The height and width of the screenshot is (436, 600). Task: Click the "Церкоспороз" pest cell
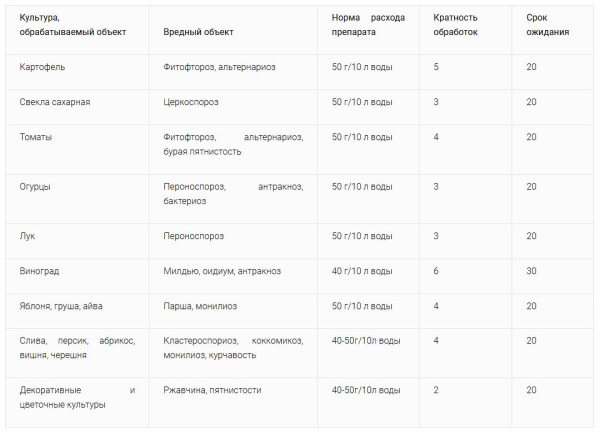pos(194,102)
